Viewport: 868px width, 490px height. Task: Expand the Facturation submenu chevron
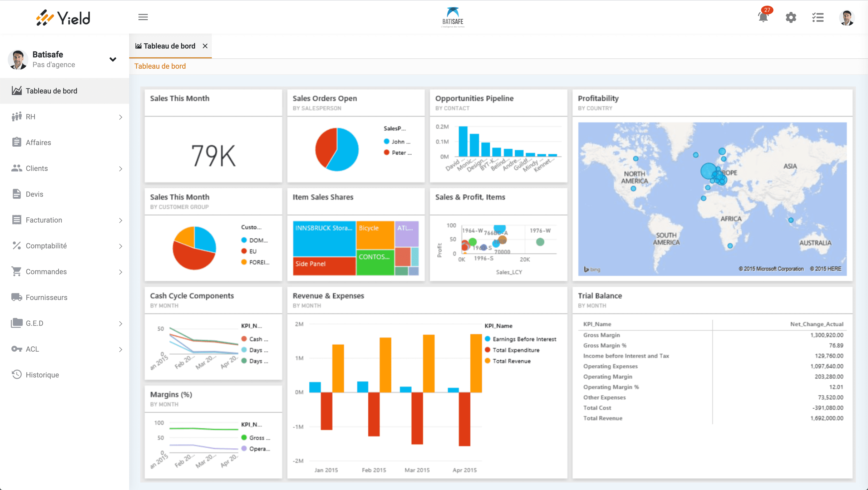click(121, 220)
